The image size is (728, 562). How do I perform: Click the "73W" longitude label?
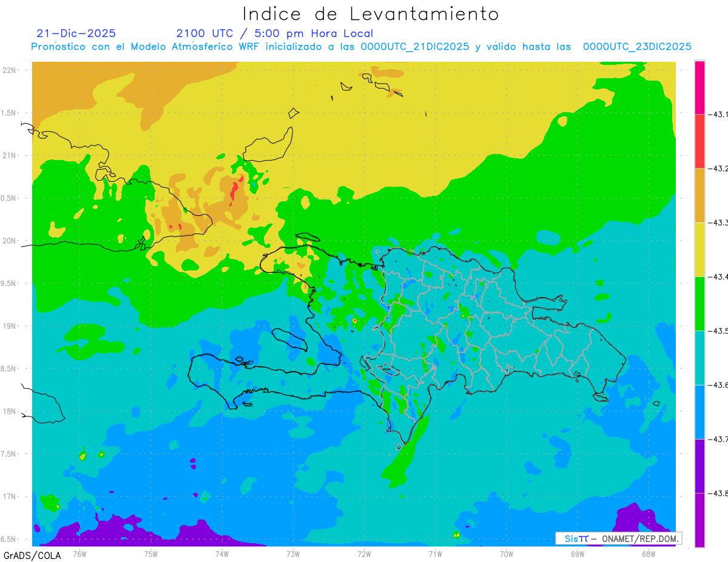tap(293, 554)
